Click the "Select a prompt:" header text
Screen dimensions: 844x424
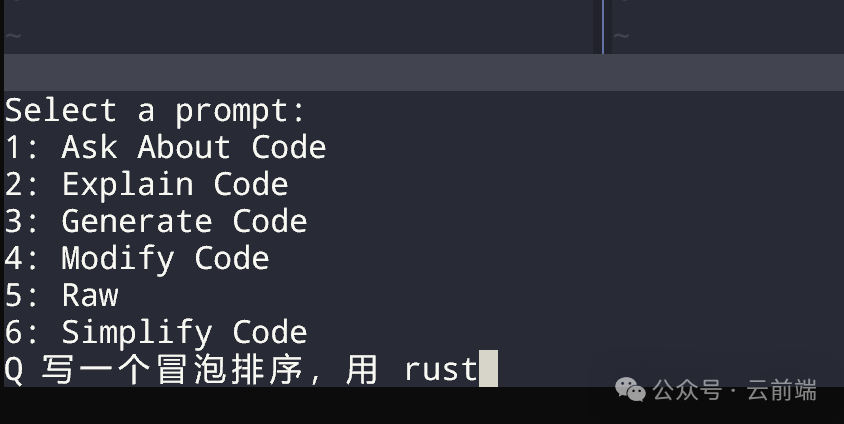click(155, 111)
